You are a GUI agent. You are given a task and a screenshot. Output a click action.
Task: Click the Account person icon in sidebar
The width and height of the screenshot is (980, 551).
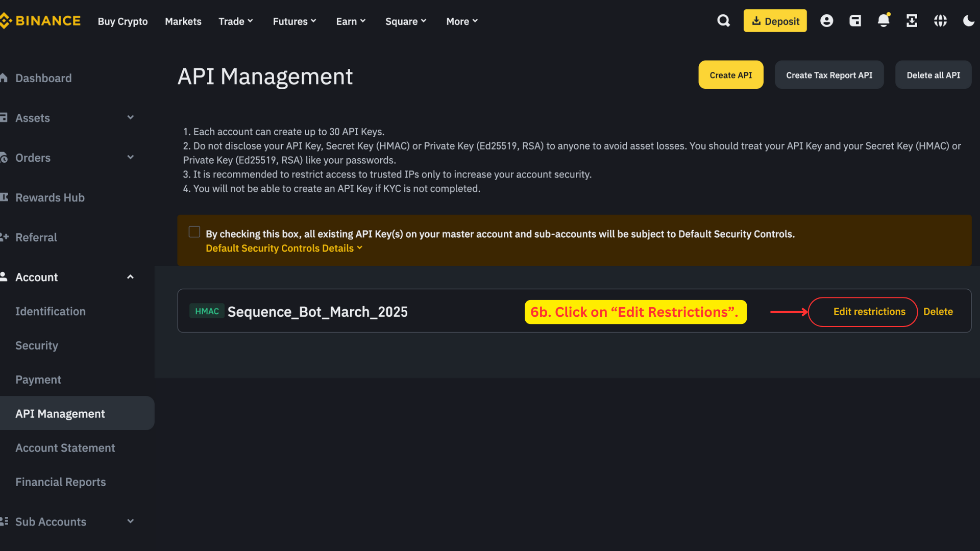point(4,277)
